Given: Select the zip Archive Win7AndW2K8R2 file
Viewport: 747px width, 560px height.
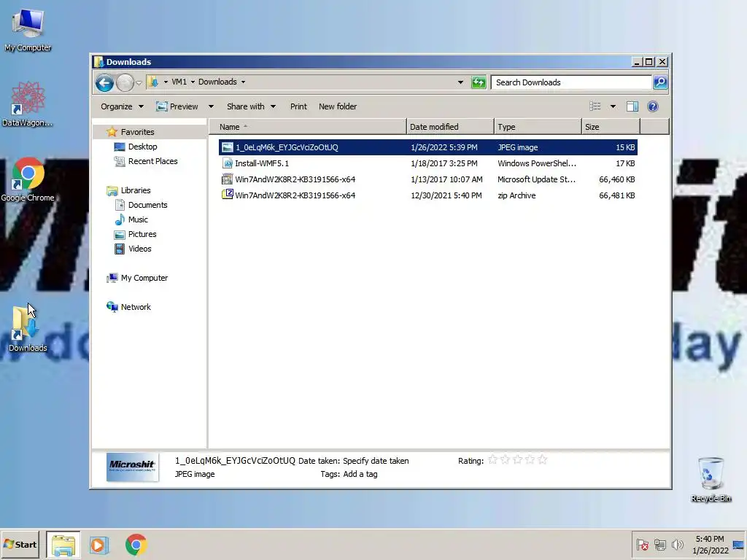Looking at the screenshot, I should click(427, 195).
